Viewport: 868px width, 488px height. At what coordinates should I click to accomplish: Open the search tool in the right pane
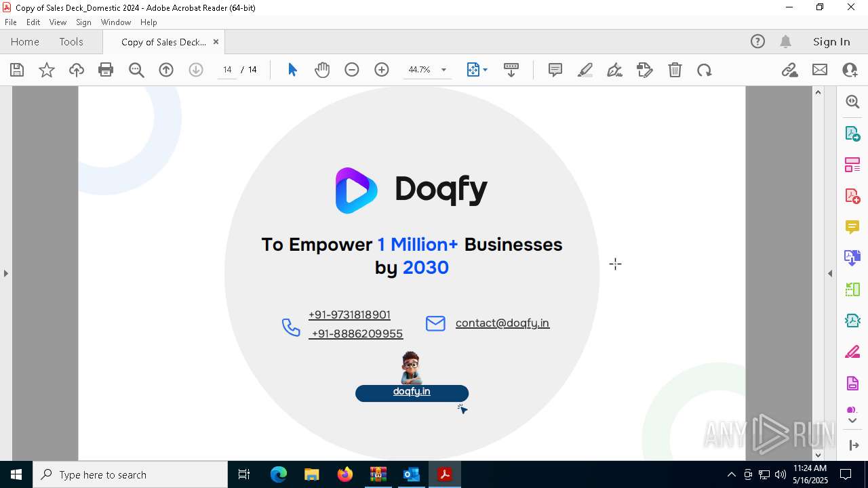(x=852, y=102)
